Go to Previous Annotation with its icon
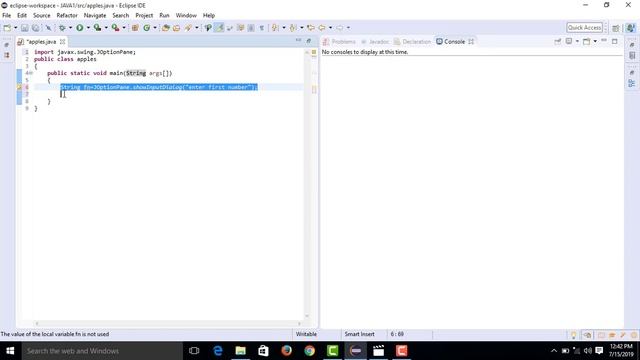This screenshot has height=360, width=640. [x=293, y=28]
